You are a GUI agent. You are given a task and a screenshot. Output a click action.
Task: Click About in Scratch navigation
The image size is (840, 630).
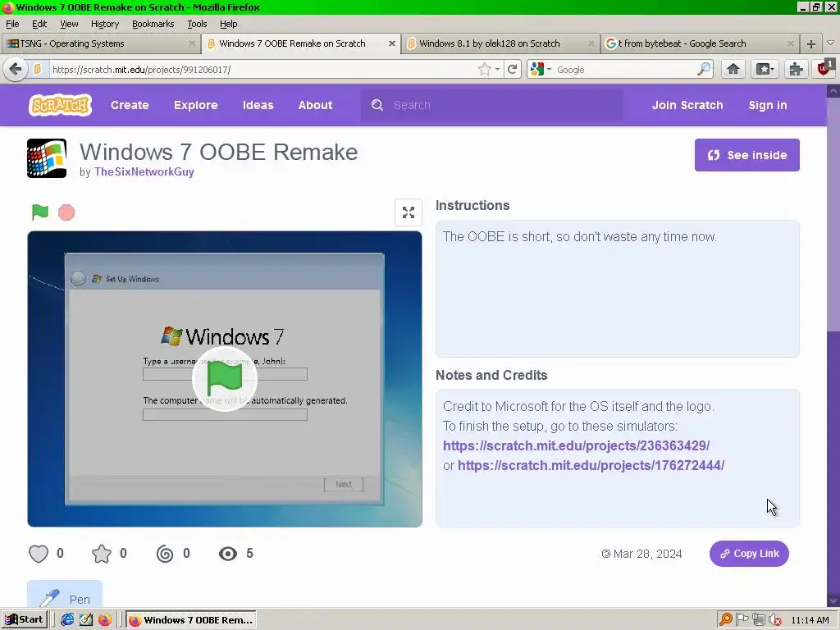pyautogui.click(x=315, y=105)
